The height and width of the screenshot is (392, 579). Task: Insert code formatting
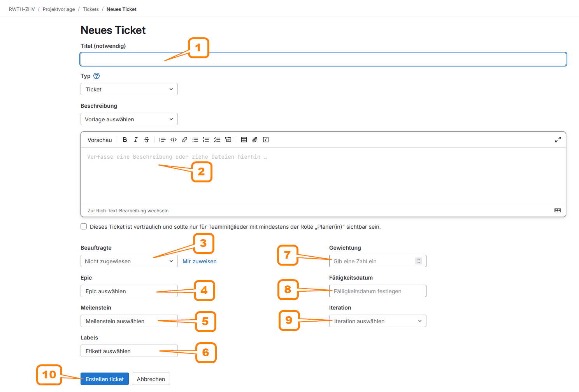coord(174,140)
